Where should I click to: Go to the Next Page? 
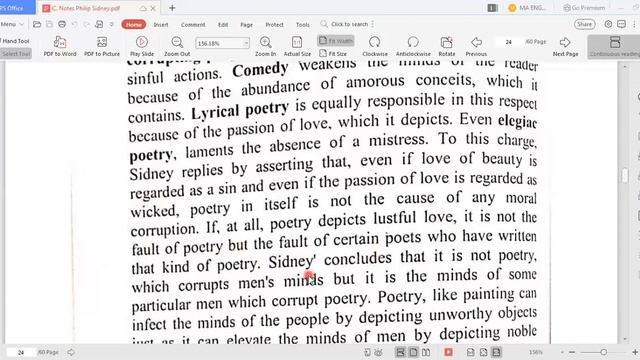pyautogui.click(x=565, y=46)
